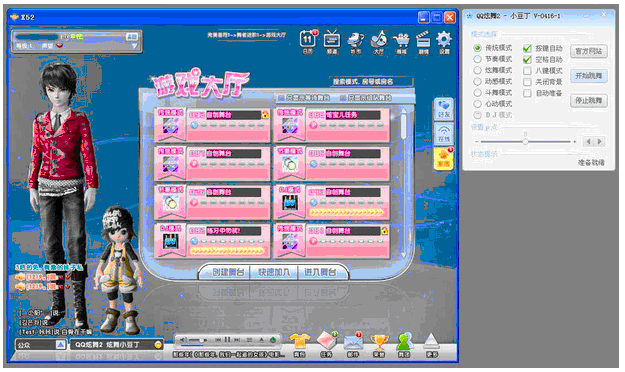Select the 快速加入 tab button
625x372 pixels.
[x=273, y=272]
